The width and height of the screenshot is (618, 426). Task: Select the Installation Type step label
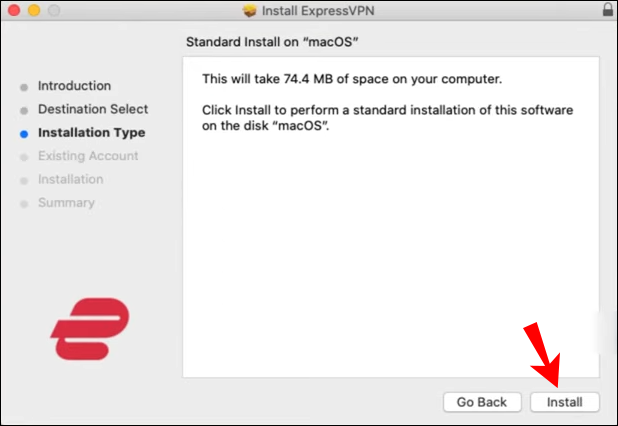[x=91, y=132]
